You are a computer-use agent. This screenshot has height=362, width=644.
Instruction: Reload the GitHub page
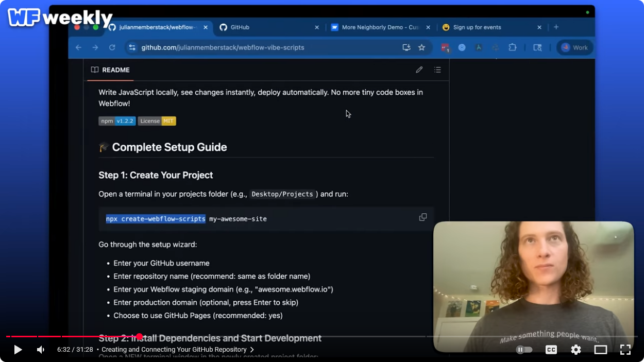(112, 47)
